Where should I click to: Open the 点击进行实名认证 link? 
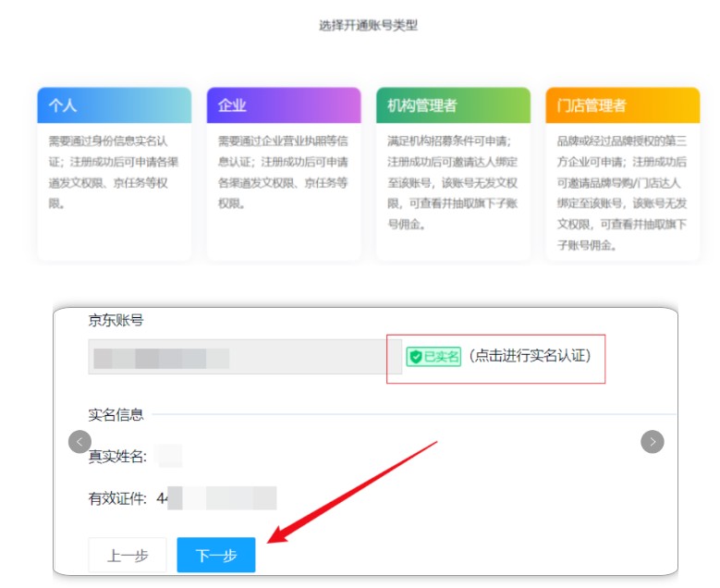point(529,356)
